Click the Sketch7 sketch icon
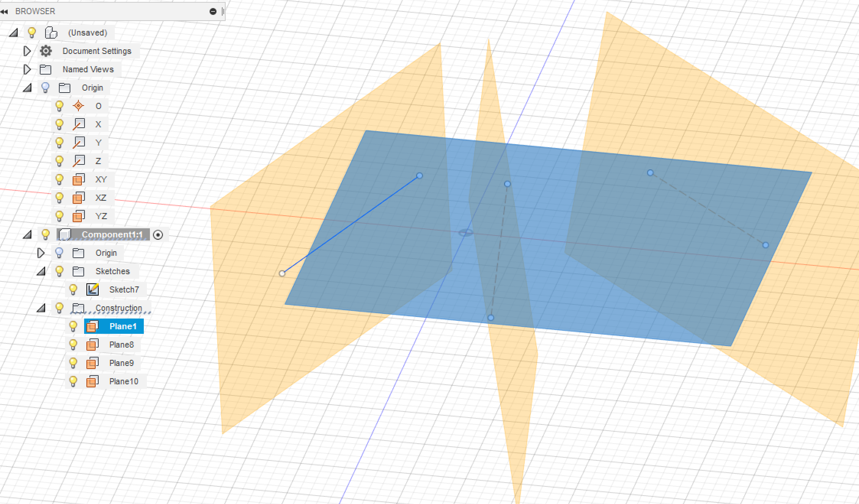The width and height of the screenshot is (859, 504). [x=93, y=289]
